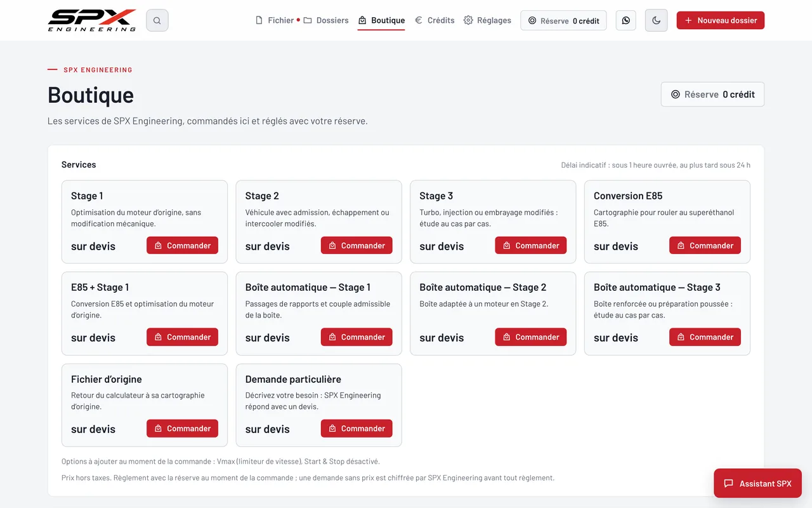Click the search magnifier icon button
This screenshot has width=812, height=508.
(x=157, y=20)
